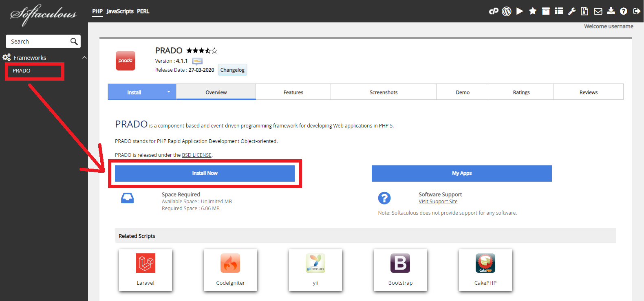The width and height of the screenshot is (644, 301).
Task: Open the cPanel control panel icon
Action: 494,11
